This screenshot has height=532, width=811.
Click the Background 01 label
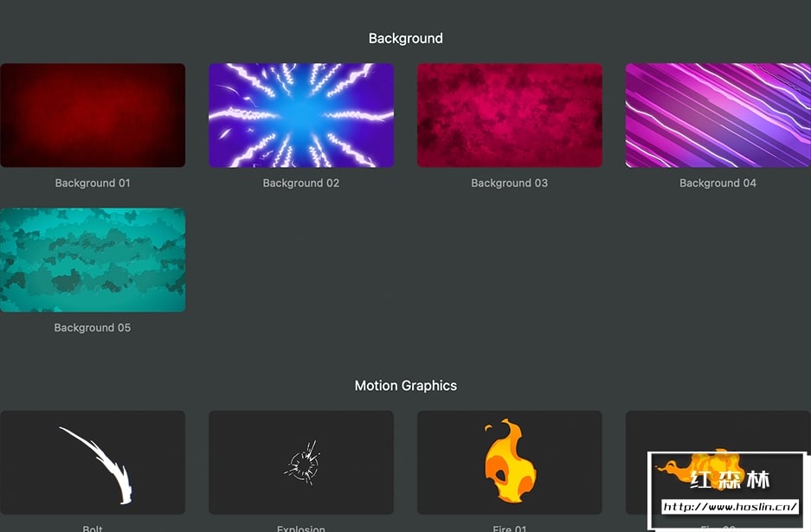(x=93, y=183)
